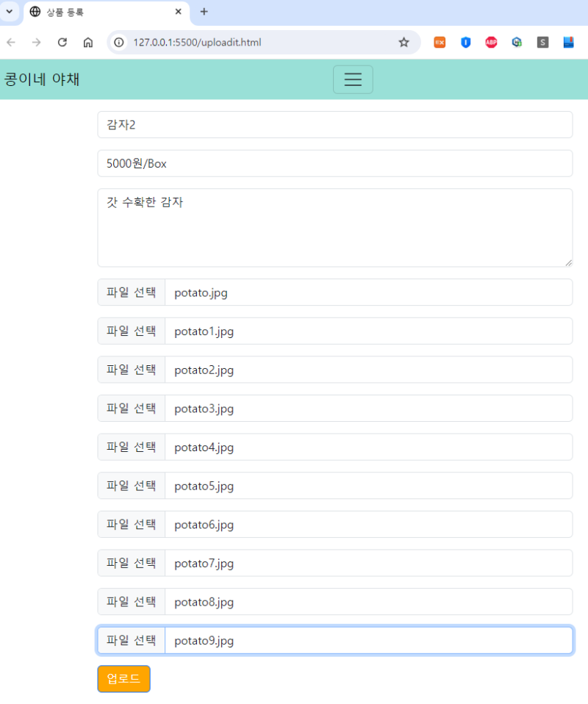Click the browser forward arrow
The height and width of the screenshot is (704, 588).
click(37, 42)
